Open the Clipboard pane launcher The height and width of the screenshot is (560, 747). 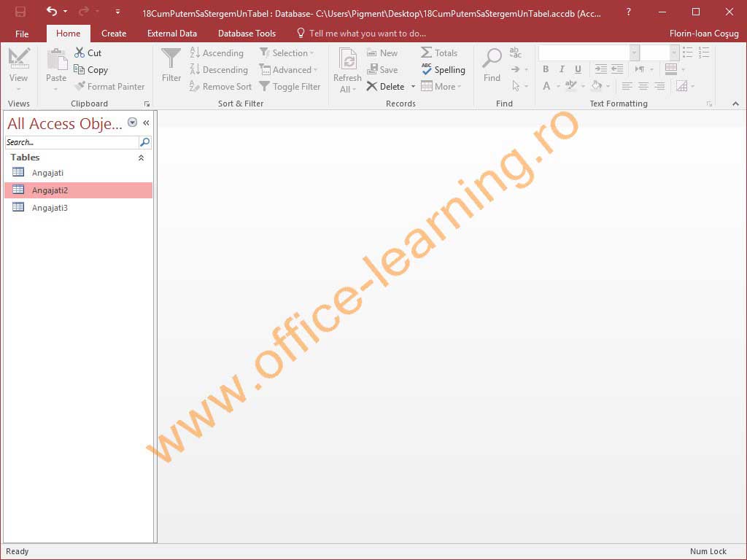pyautogui.click(x=147, y=104)
